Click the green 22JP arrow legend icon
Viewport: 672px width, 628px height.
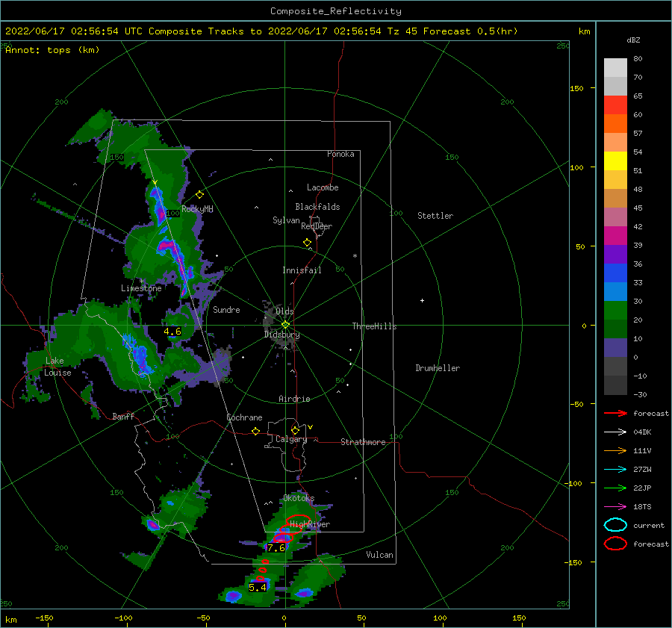(615, 488)
